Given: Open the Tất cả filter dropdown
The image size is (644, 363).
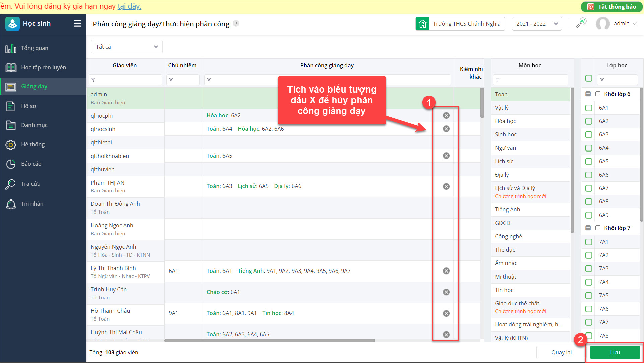Looking at the screenshot, I should [x=127, y=47].
